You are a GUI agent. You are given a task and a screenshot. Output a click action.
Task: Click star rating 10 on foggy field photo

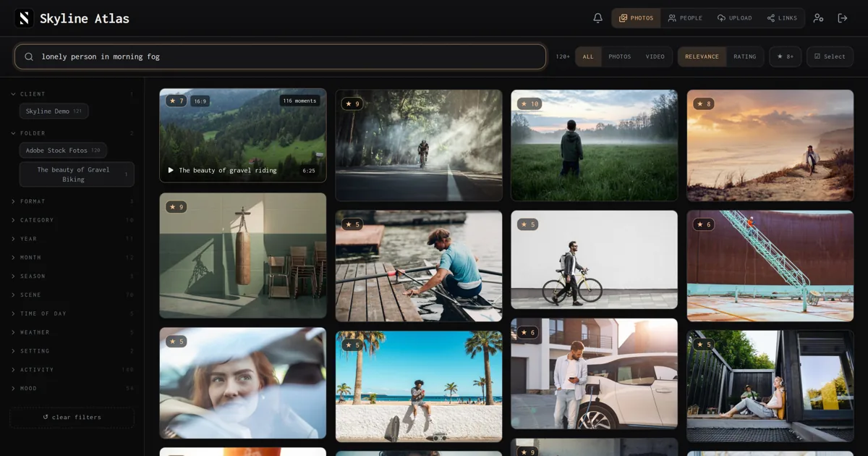[x=529, y=104]
